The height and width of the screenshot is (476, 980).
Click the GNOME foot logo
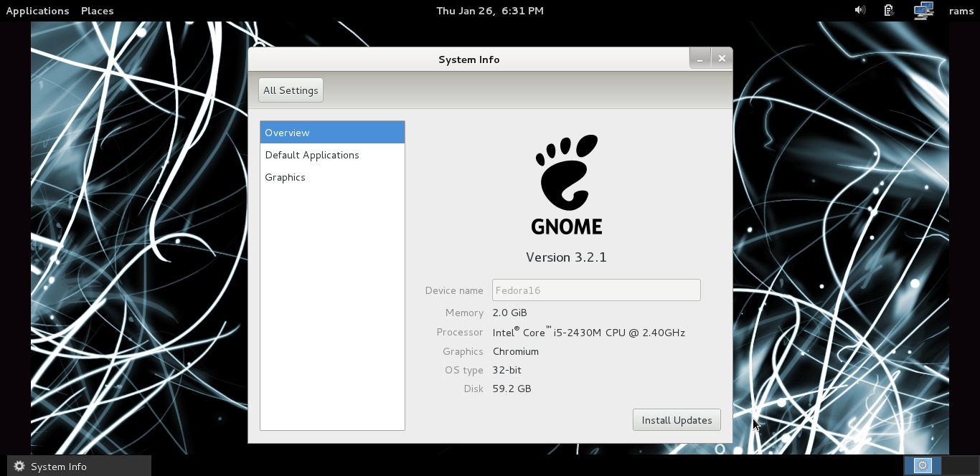click(x=567, y=184)
